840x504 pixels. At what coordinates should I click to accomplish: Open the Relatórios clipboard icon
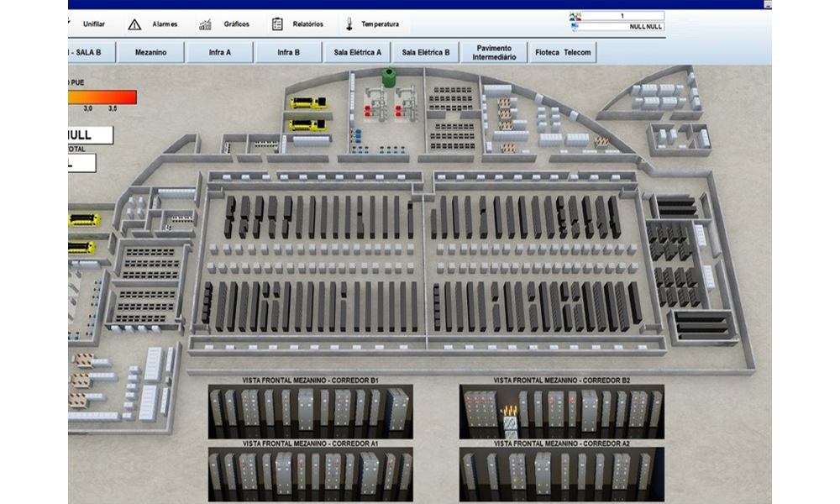(x=277, y=24)
